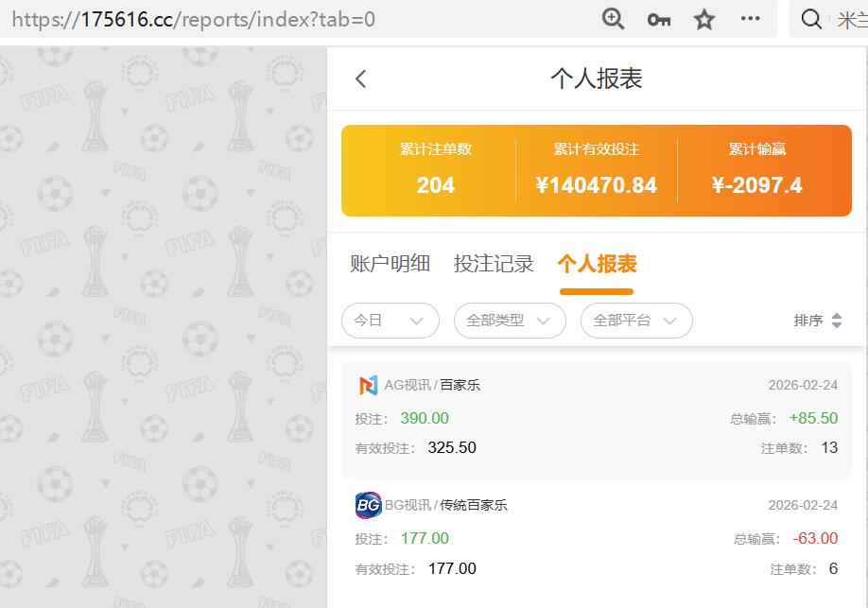Switch to the 账户明细 tab

coord(389,265)
